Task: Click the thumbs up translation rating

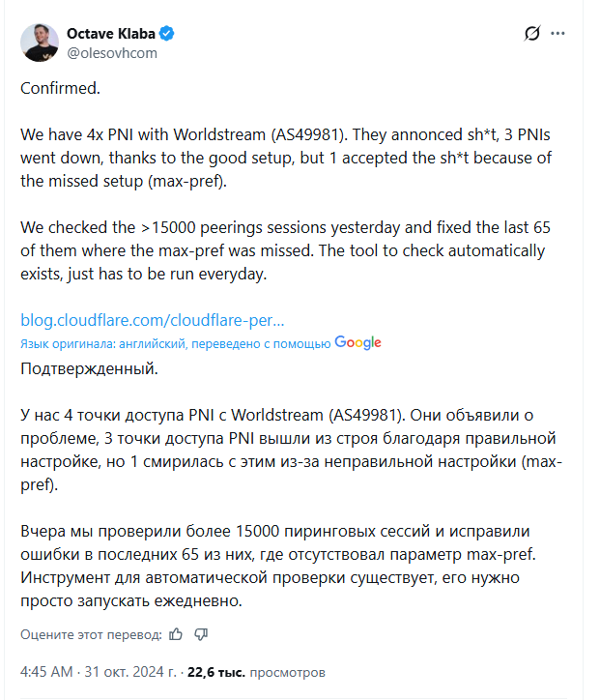Action: 175,634
